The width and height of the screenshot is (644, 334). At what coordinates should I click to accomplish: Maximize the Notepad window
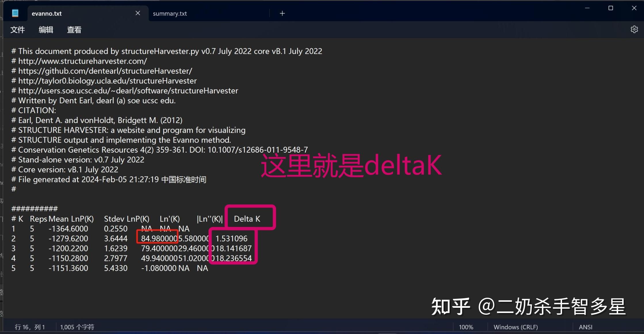click(611, 8)
